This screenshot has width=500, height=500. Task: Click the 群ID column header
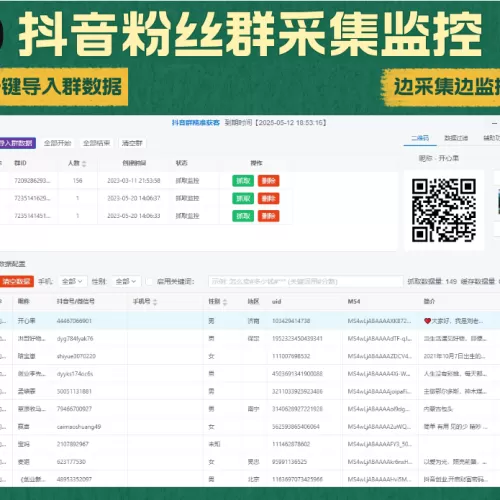(20, 163)
